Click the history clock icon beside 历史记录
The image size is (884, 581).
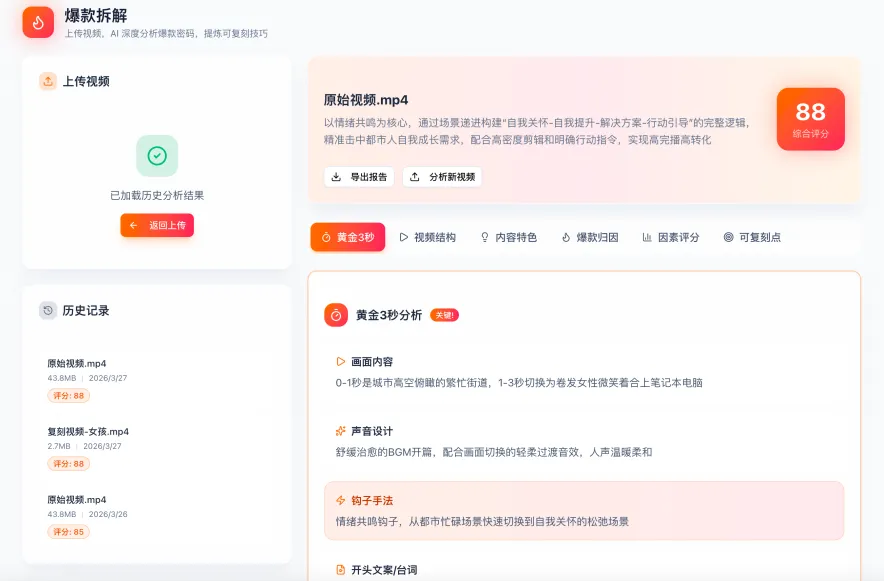[45, 311]
